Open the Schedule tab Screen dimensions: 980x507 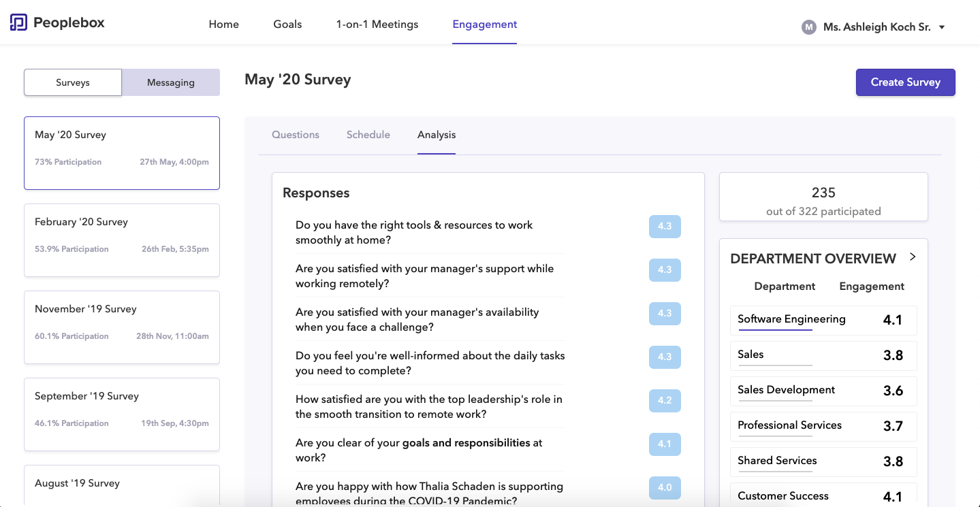pyautogui.click(x=368, y=135)
